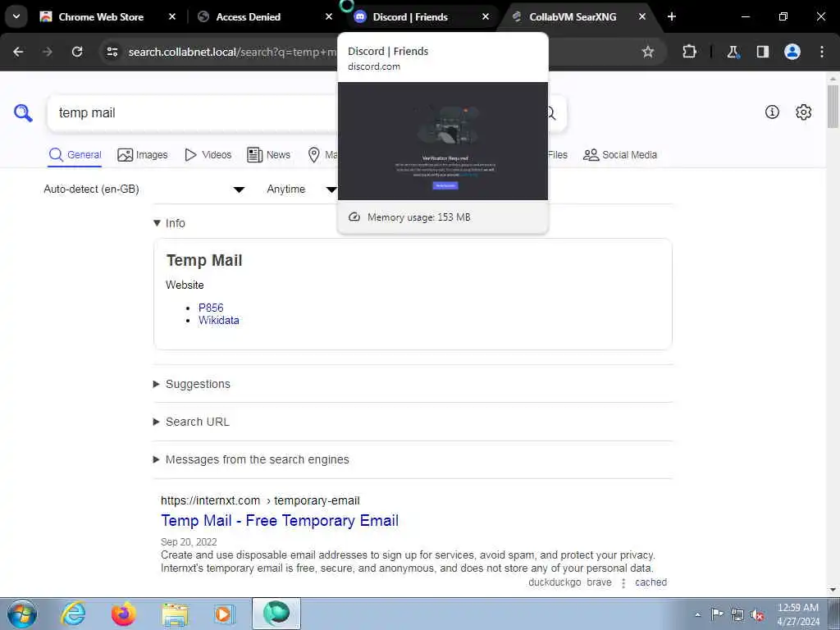Click the SearXNG magnifier logo
Screen dimensions: 840x630
tap(23, 113)
